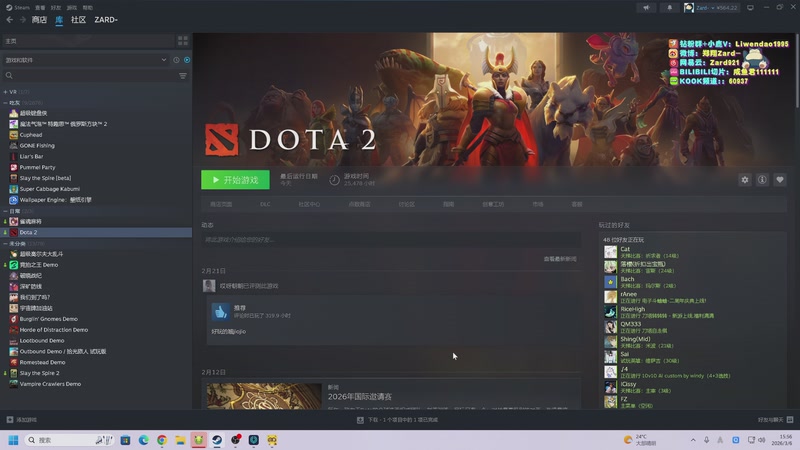Collapse the 吃灰 category

(6, 103)
